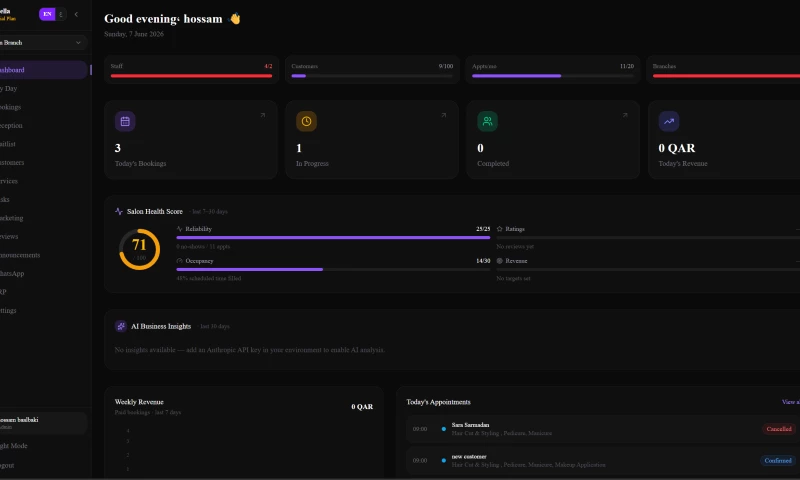The width and height of the screenshot is (800, 480).
Task: Open the new customer appointment row
Action: click(603, 461)
